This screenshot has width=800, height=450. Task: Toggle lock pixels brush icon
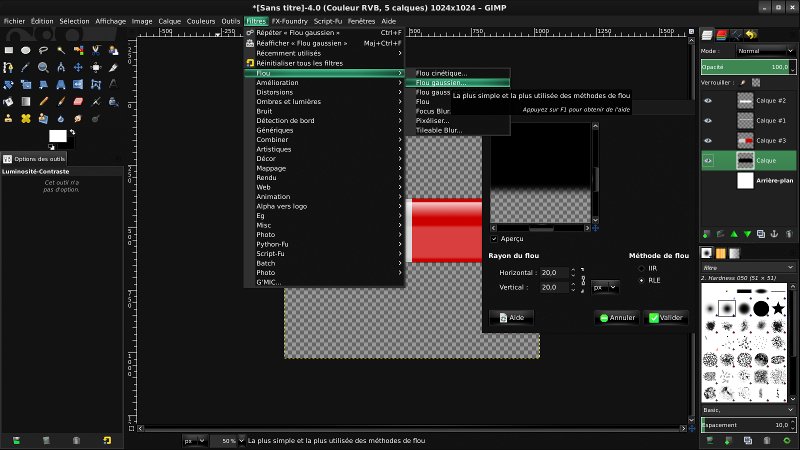pos(743,82)
